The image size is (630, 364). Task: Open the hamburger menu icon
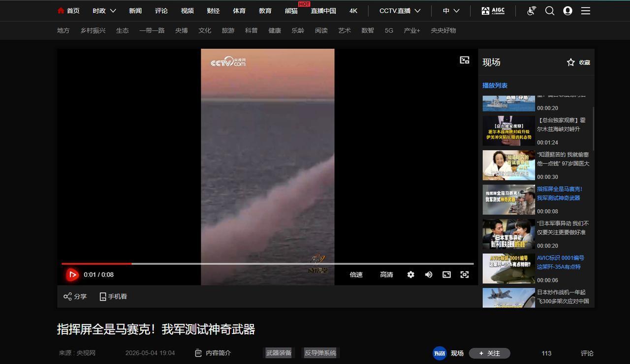pos(586,11)
